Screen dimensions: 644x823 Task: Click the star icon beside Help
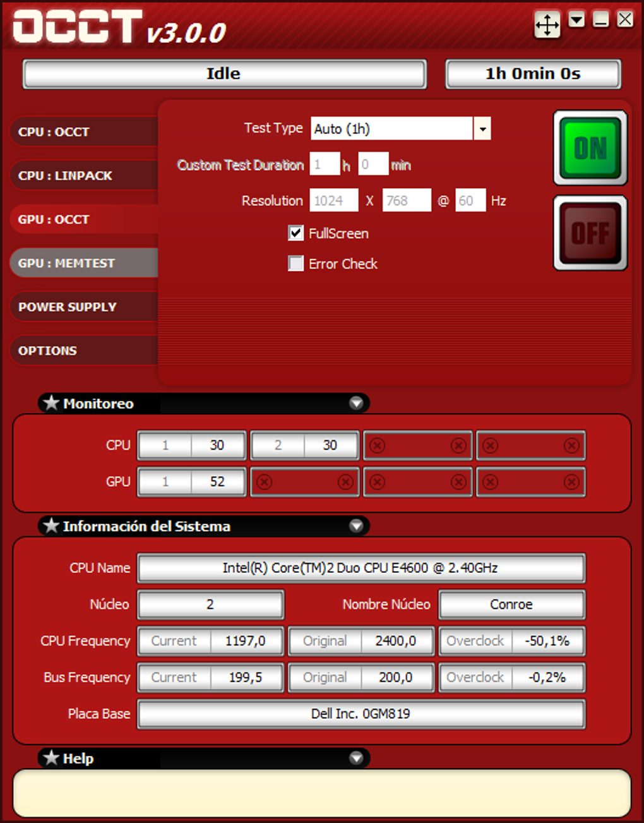point(51,757)
